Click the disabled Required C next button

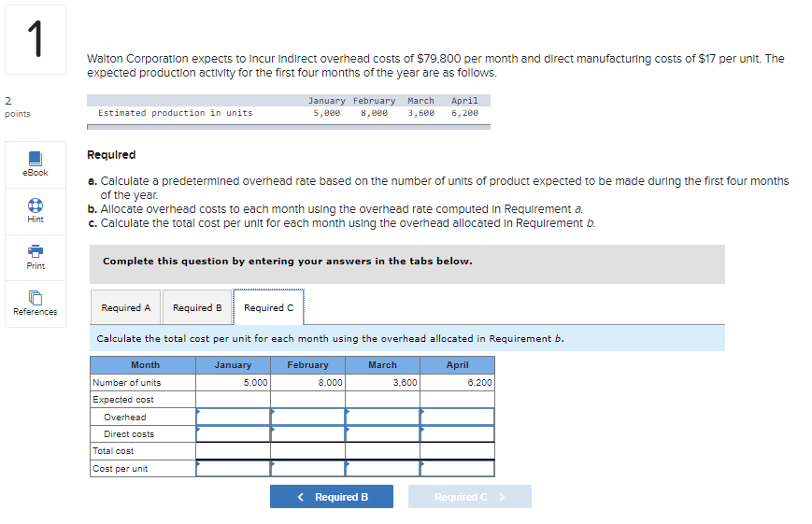470,497
